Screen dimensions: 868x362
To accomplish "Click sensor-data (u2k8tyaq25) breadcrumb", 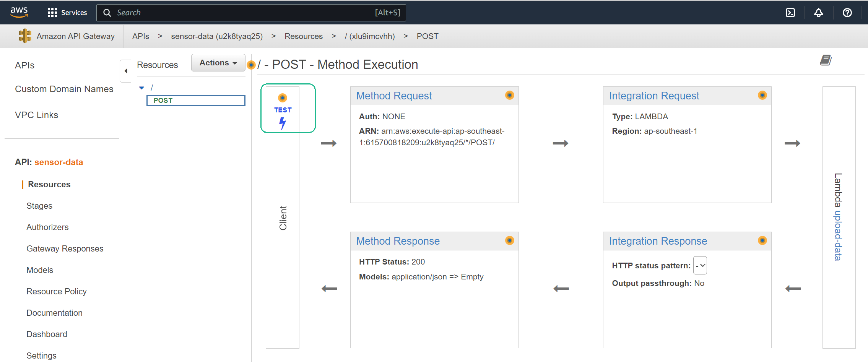I will pos(217,36).
